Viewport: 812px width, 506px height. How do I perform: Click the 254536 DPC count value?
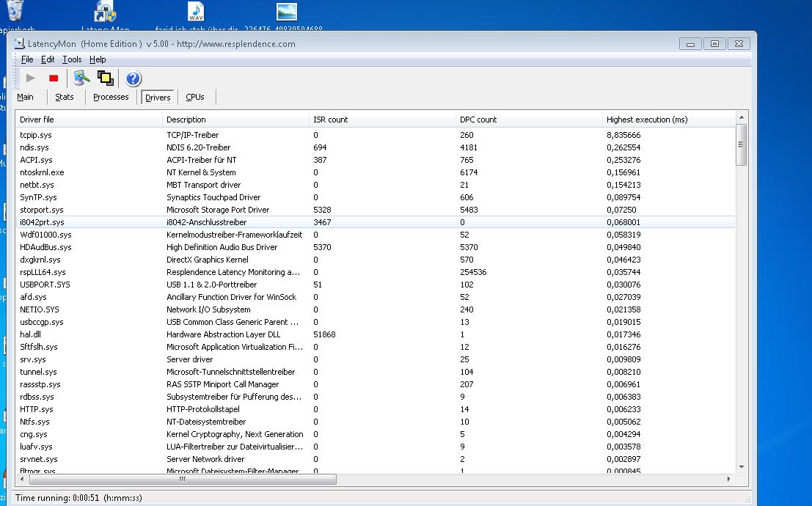473,272
